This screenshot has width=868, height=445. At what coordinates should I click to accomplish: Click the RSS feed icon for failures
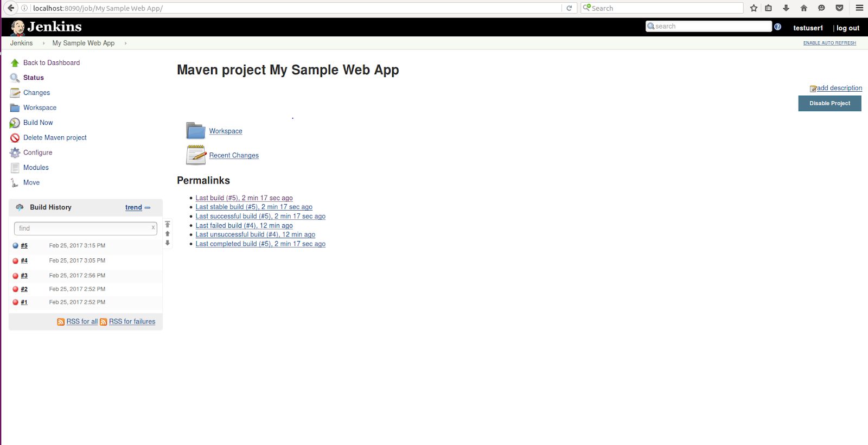coord(104,322)
